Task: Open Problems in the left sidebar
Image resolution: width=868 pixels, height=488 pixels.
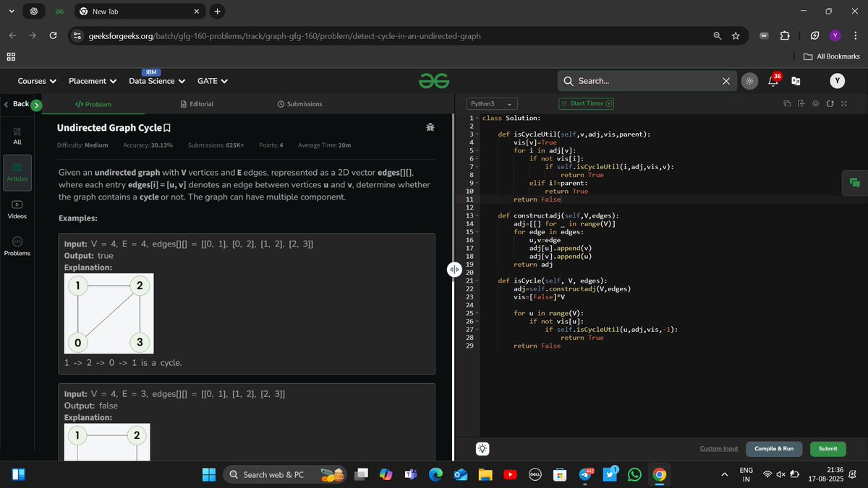Action: (x=17, y=247)
